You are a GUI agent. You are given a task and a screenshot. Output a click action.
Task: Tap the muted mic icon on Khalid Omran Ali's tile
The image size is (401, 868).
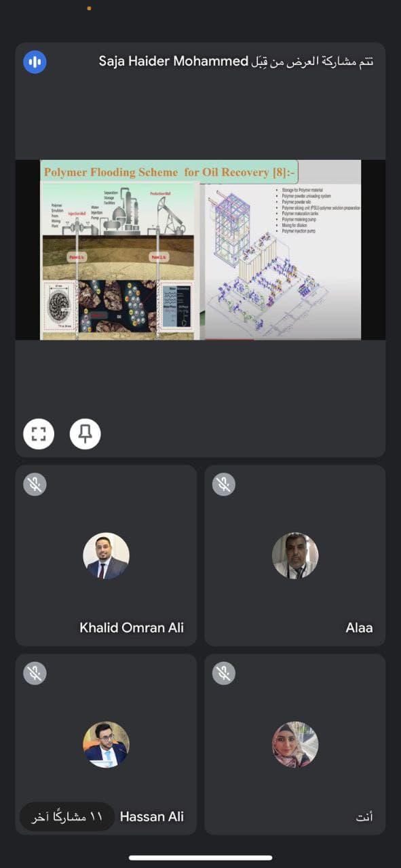(x=34, y=484)
